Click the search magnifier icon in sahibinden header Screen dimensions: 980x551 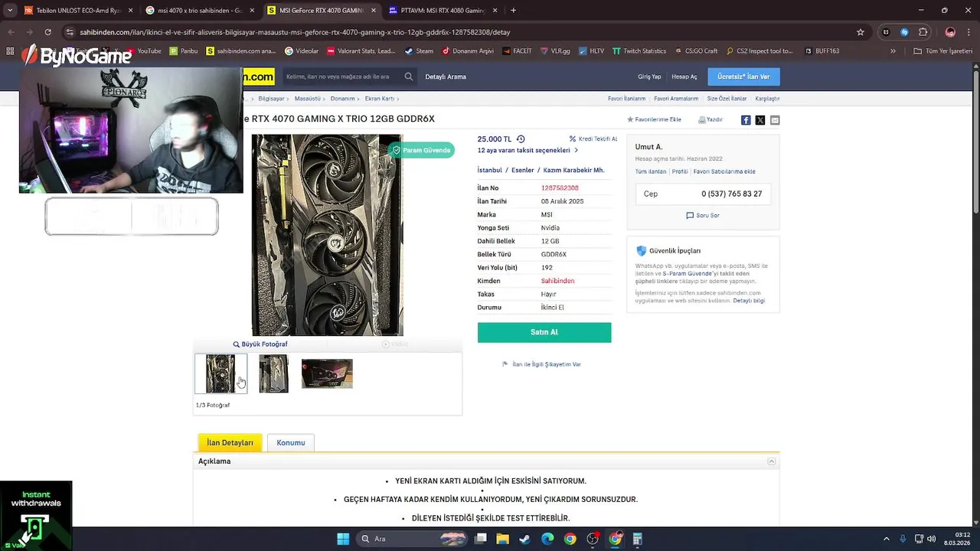(409, 77)
